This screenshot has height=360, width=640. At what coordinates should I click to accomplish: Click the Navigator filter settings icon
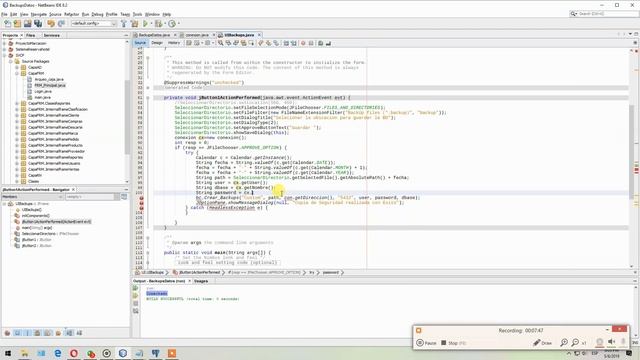[124, 197]
